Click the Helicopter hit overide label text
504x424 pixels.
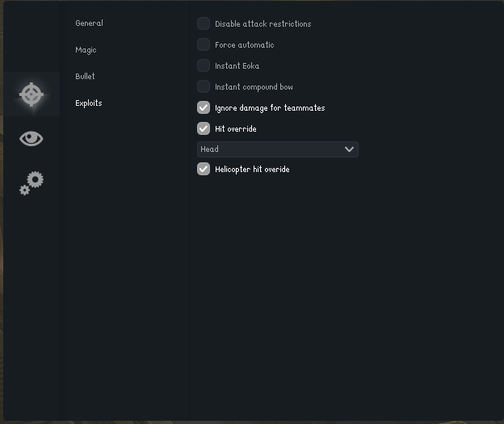tap(252, 170)
